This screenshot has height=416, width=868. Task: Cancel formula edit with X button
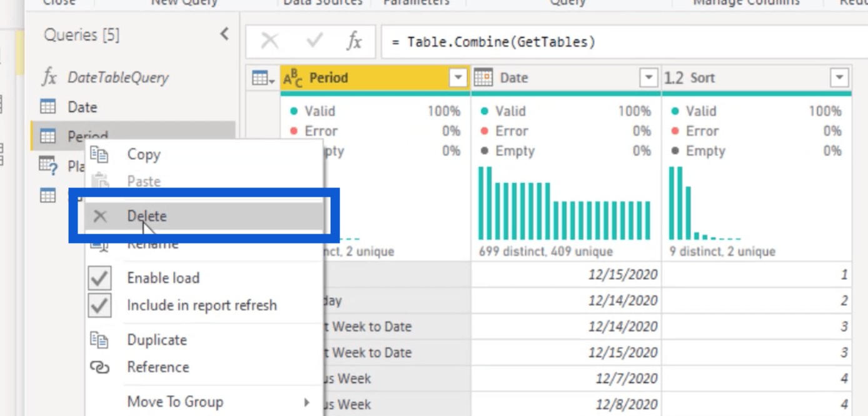tap(270, 41)
